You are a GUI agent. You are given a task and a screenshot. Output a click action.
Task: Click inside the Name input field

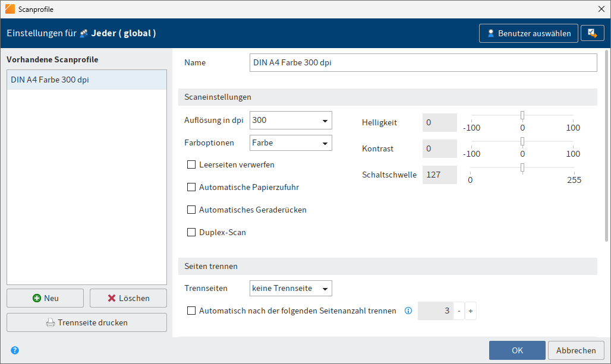coord(423,62)
